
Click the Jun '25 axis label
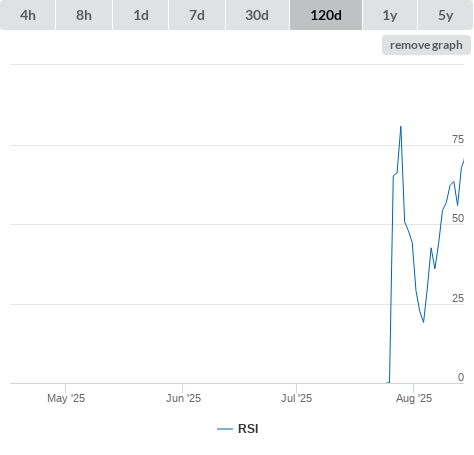pyautogui.click(x=183, y=398)
